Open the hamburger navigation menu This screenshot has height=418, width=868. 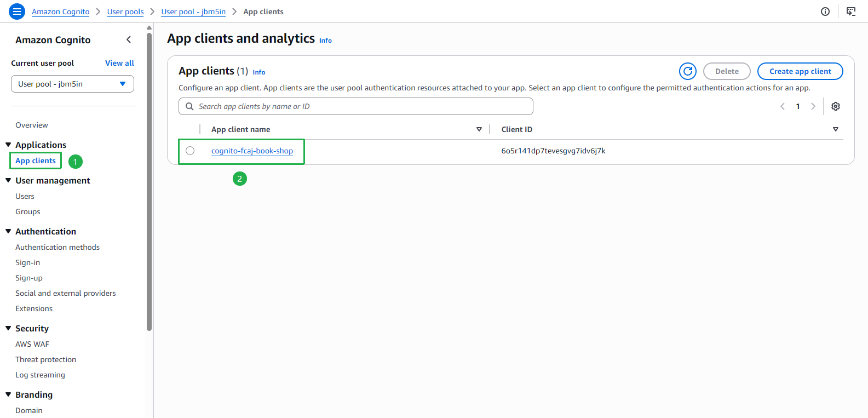tap(17, 12)
